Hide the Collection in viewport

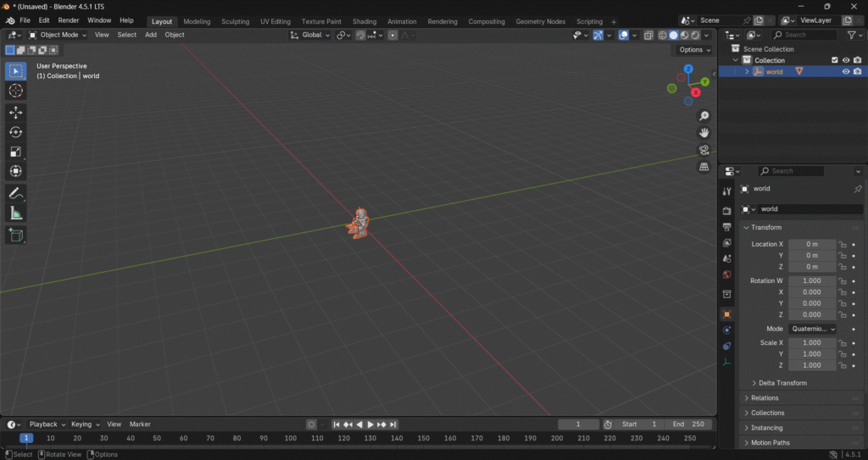pyautogui.click(x=846, y=60)
